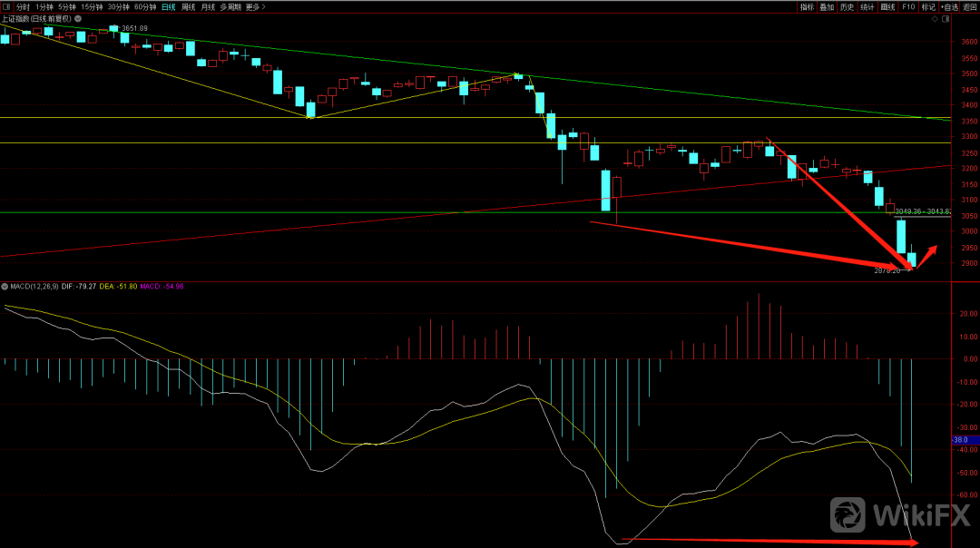The height and width of the screenshot is (548, 980).
Task: Switch to 分时 intraday view
Action: tap(23, 6)
